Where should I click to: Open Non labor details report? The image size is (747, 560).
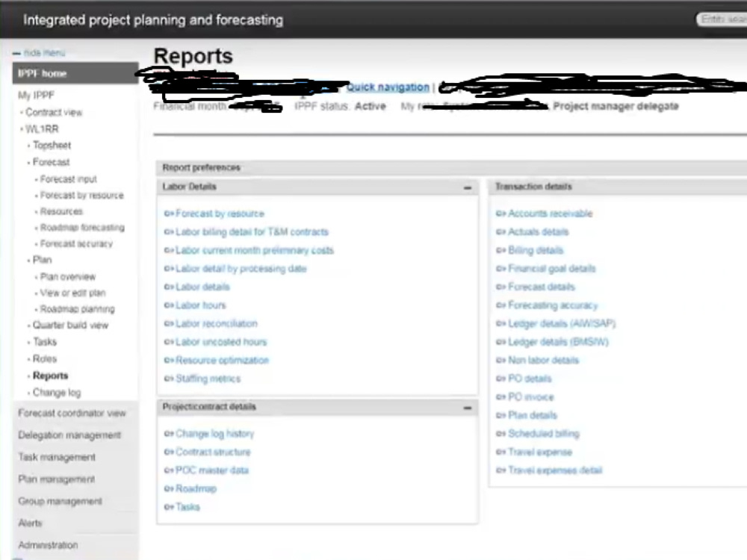pyautogui.click(x=543, y=360)
